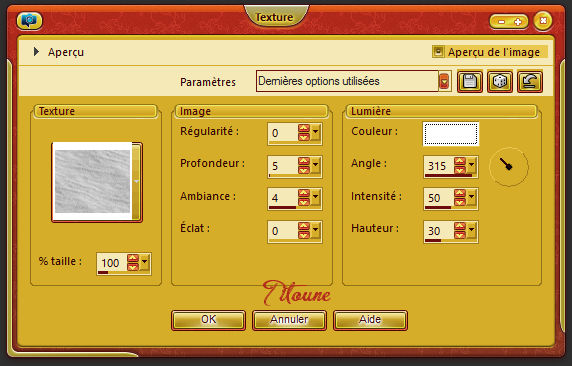Open the Paramètres preset dropdown

(x=444, y=81)
